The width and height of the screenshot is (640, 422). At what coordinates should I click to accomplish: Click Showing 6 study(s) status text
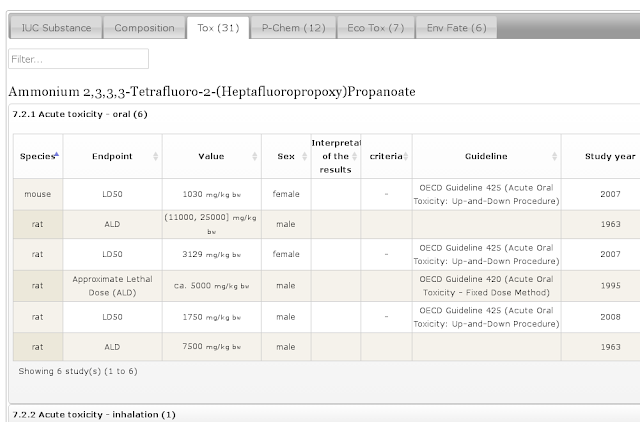(78, 371)
